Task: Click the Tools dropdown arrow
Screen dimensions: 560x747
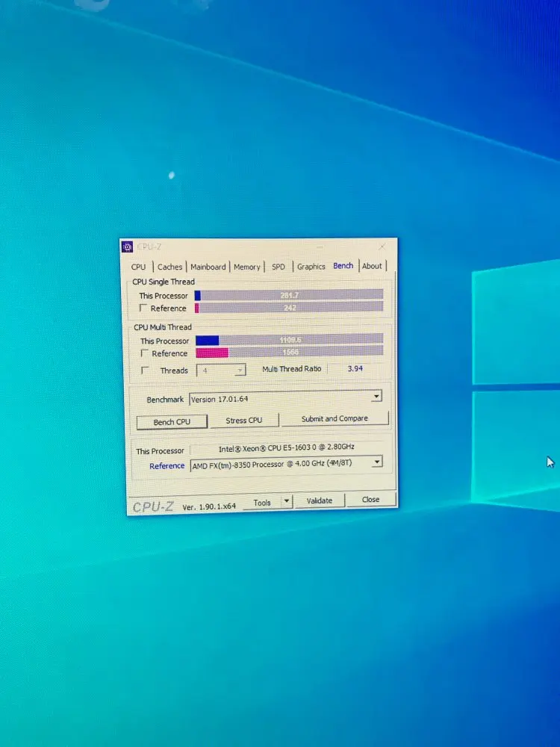Action: pos(287,501)
